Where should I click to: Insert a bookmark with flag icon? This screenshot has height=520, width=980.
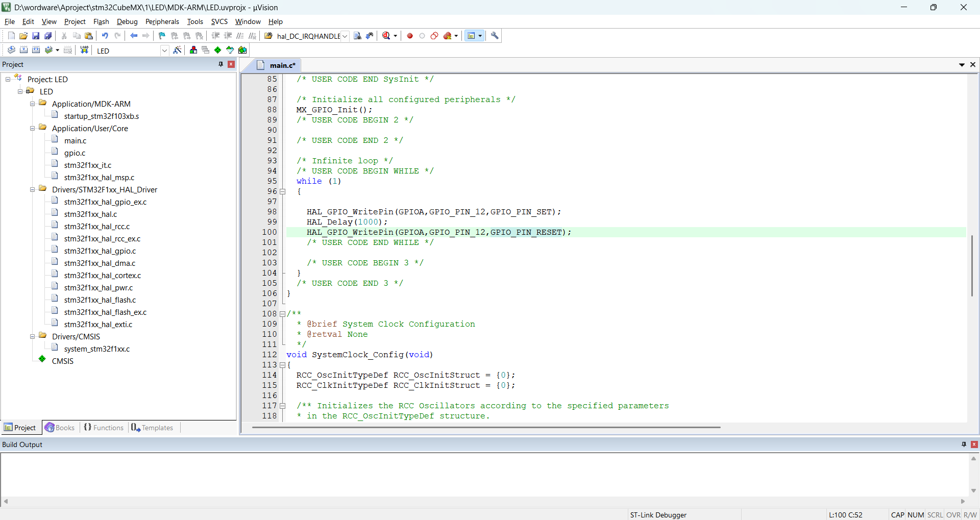(162, 36)
